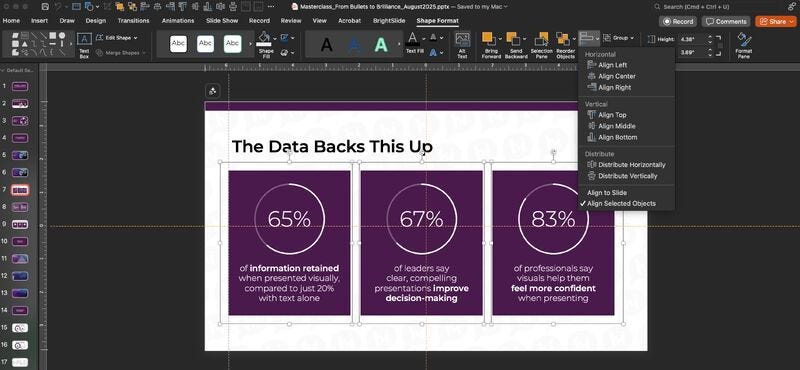Open the Group dropdown
Viewport: 800px width, 370px height.
pyautogui.click(x=619, y=38)
